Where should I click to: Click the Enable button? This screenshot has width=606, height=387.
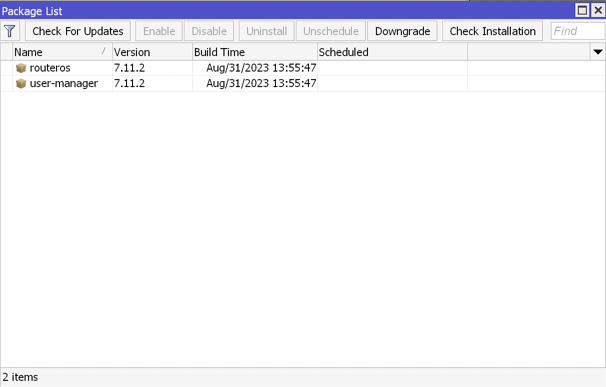[159, 31]
